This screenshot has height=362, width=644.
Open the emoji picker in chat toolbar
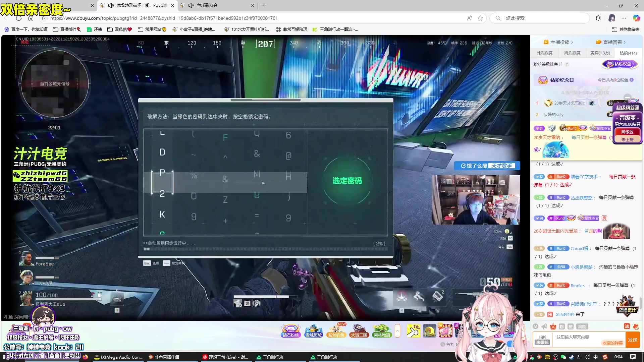point(535,326)
